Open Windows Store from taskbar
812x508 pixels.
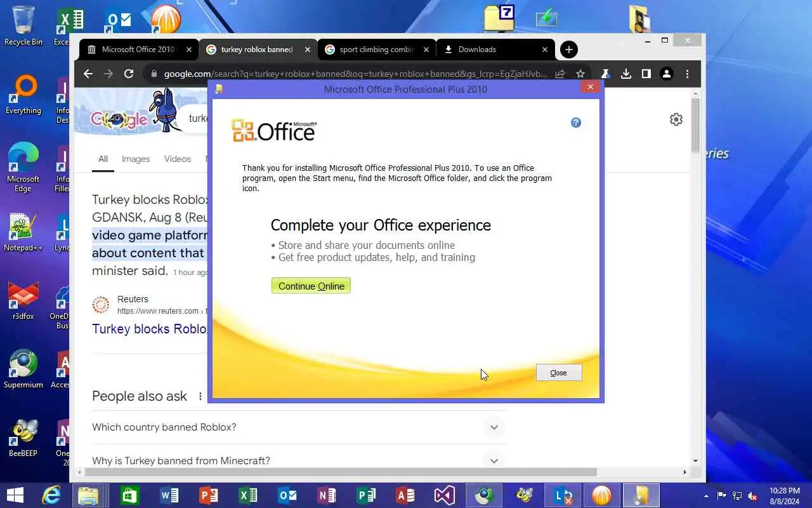tap(129, 495)
